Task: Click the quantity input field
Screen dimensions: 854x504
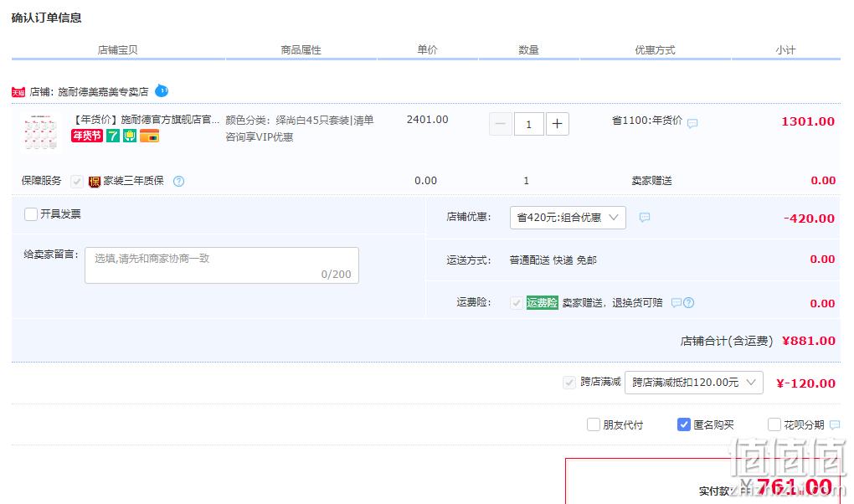Action: [528, 124]
